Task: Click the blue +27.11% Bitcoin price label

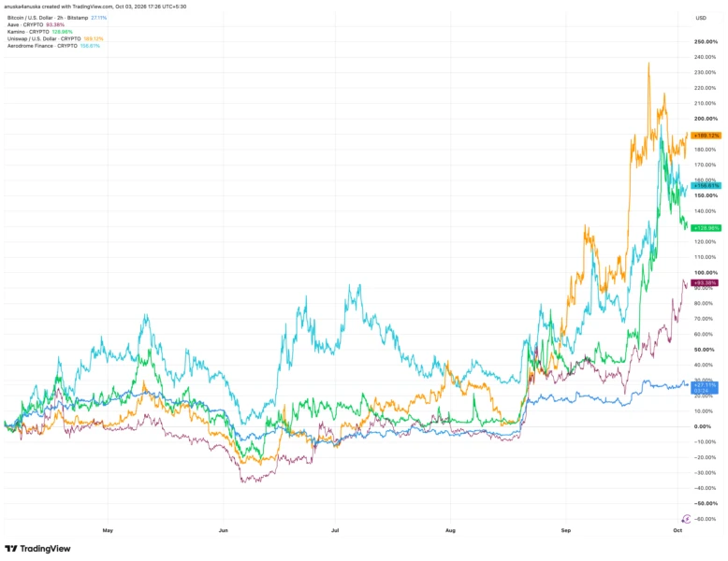Action: [x=705, y=387]
